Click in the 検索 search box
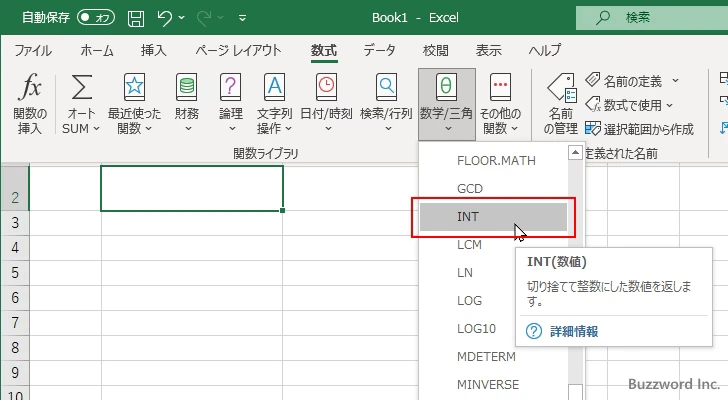The image size is (728, 400). pyautogui.click(x=652, y=18)
